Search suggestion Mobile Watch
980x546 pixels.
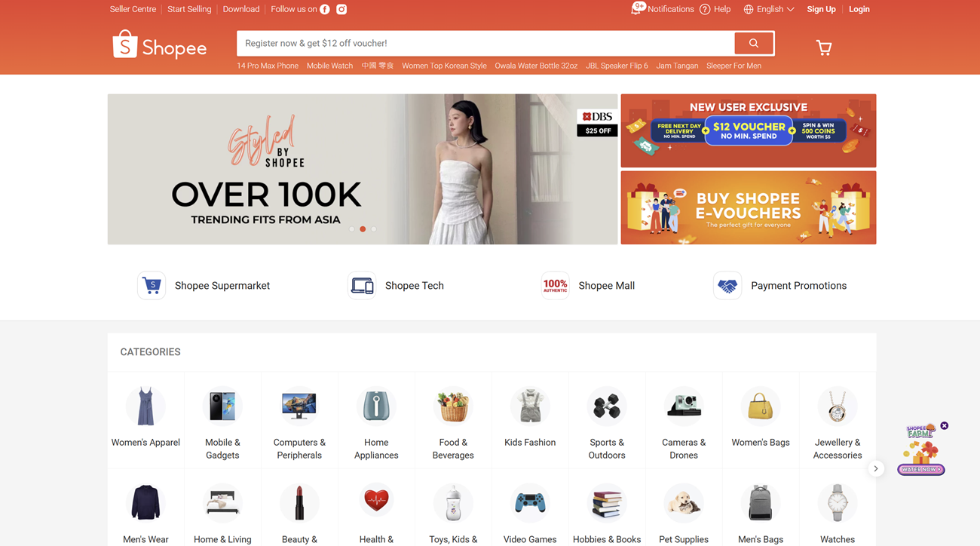329,66
